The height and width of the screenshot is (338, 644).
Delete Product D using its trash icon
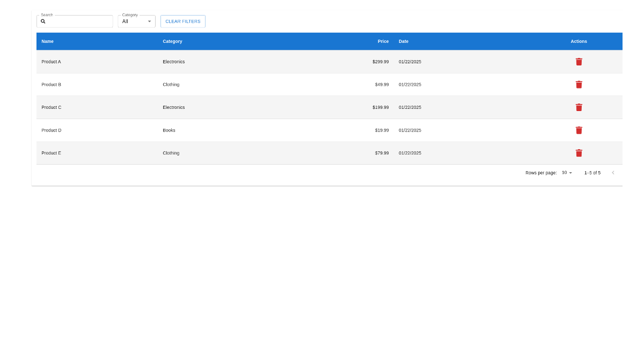click(579, 130)
